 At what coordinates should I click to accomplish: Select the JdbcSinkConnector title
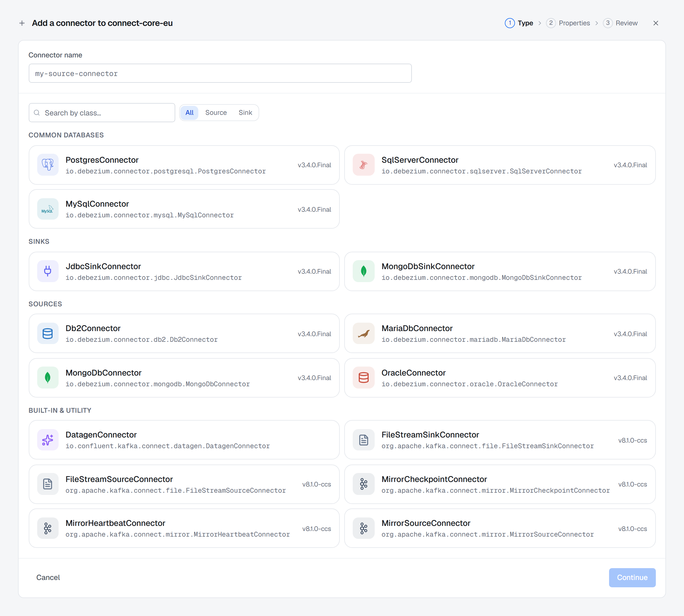(103, 266)
